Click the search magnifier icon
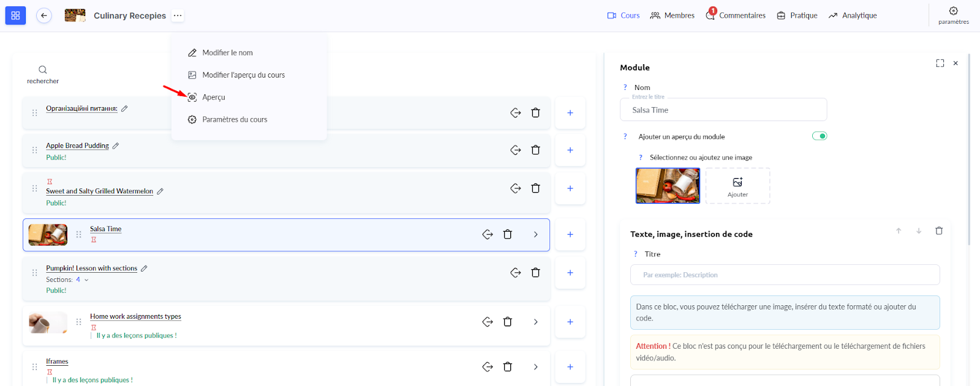980x386 pixels. (43, 70)
